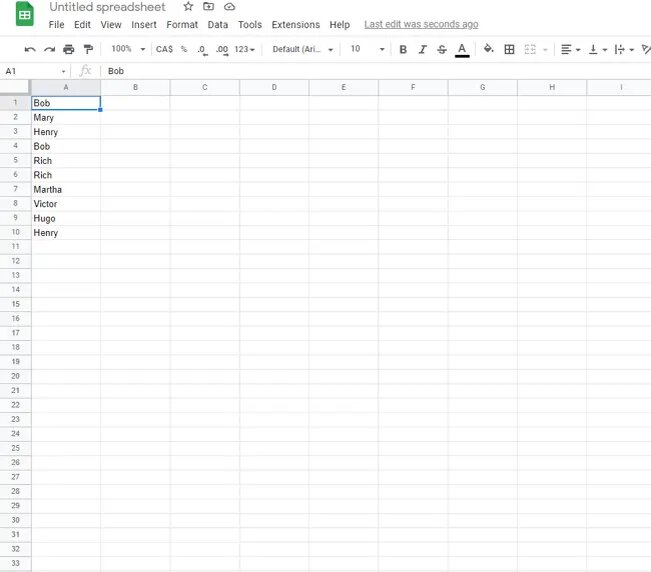Select column H header

(x=552, y=87)
